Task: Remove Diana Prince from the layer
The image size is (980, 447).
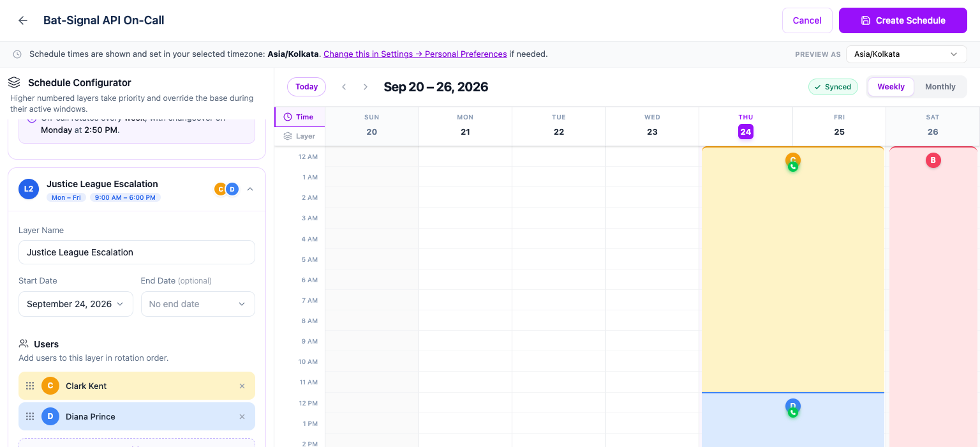Action: (x=242, y=416)
